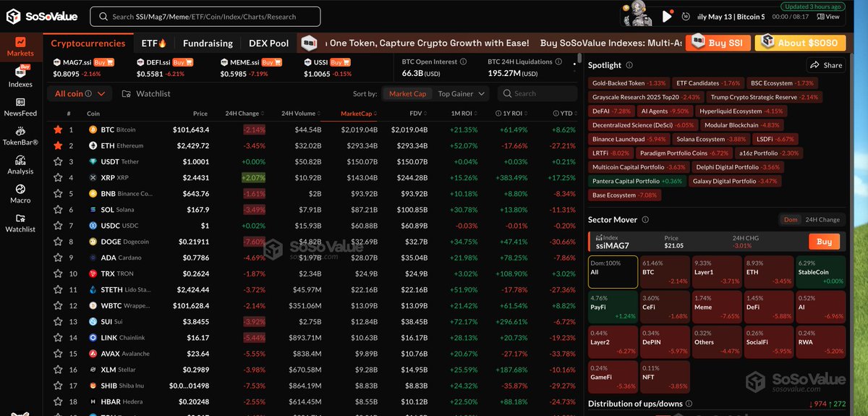This screenshot has width=868, height=416.
Task: Open Indexes in the left sidebar
Action: pyautogui.click(x=20, y=77)
